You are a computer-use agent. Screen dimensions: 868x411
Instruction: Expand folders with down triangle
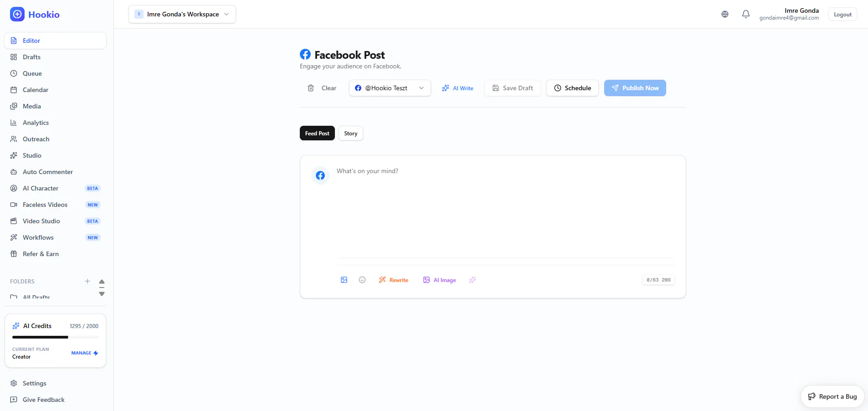(102, 294)
